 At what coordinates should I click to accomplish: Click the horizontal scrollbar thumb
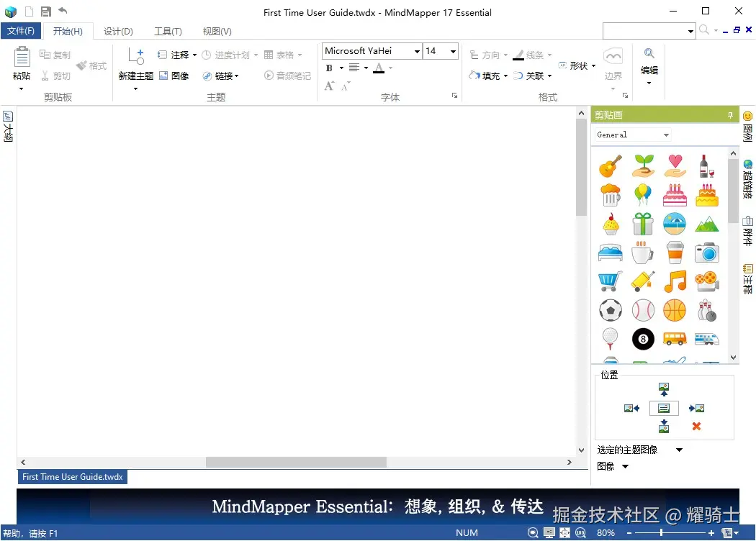coord(296,462)
